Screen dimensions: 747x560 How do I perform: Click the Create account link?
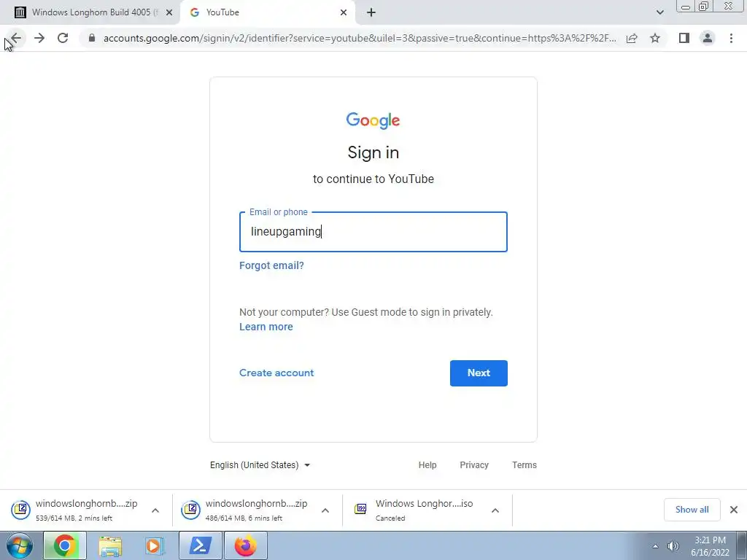(x=276, y=373)
